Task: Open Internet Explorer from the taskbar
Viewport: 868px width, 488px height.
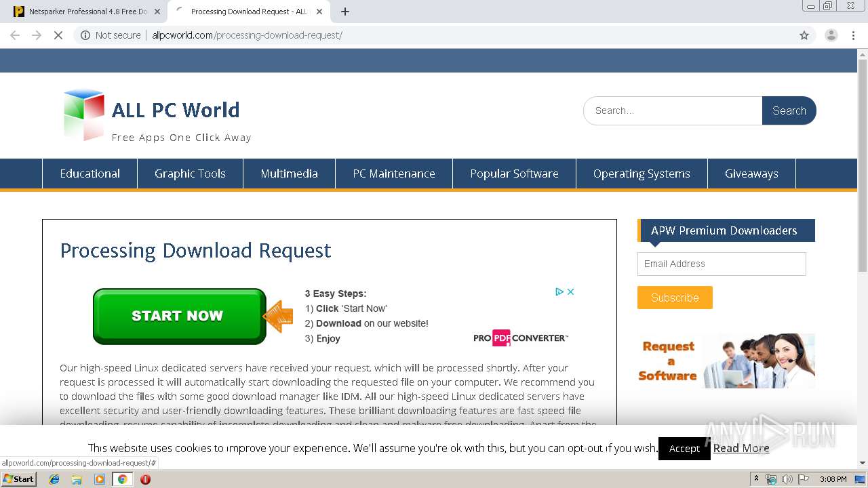Action: point(54,479)
